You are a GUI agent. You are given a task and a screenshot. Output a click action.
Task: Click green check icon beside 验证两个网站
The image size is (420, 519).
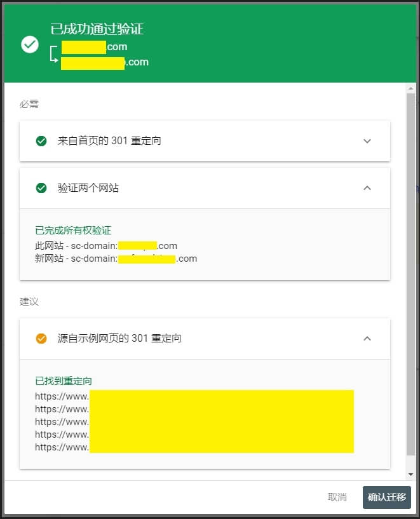tap(41, 188)
